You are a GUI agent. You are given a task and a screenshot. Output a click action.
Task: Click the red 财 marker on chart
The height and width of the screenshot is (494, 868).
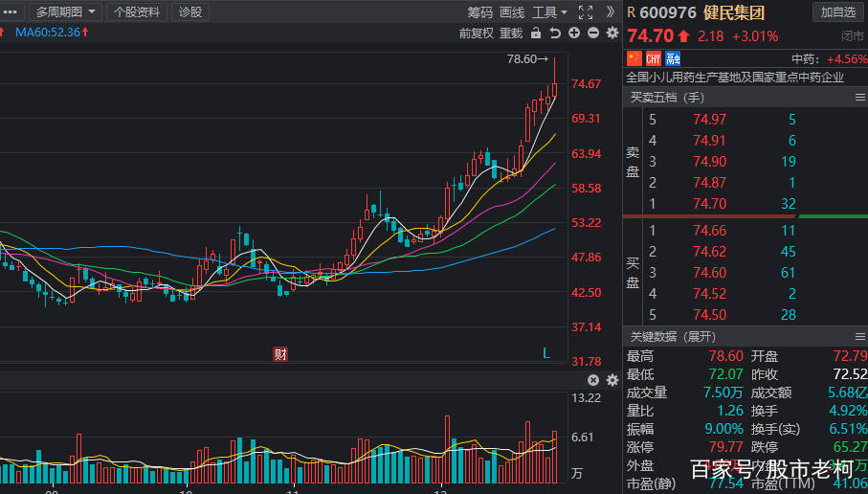tap(280, 353)
